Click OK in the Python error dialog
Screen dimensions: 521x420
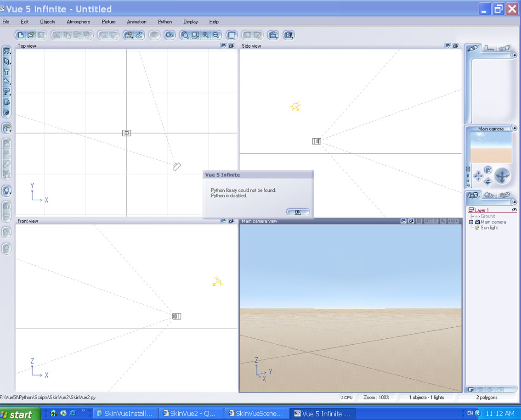click(298, 212)
